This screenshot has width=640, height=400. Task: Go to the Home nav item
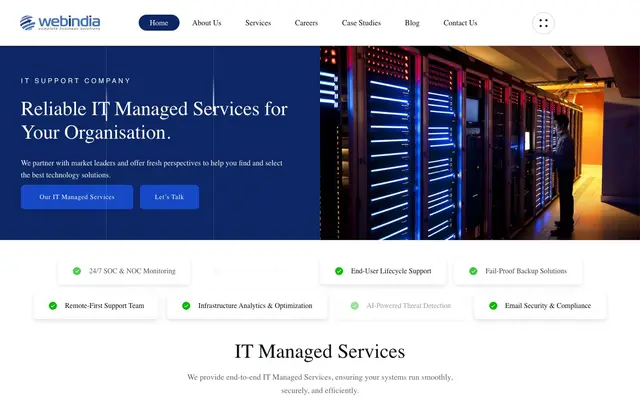click(x=159, y=23)
